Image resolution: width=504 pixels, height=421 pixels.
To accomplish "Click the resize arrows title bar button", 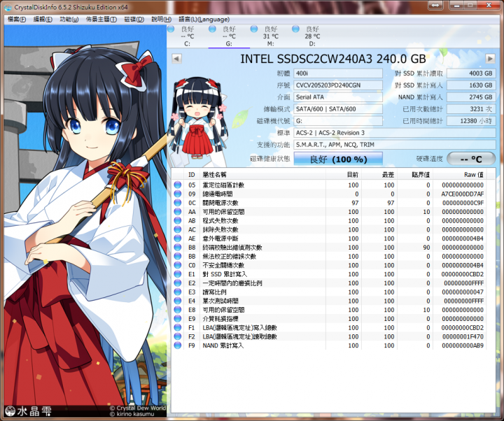I will coord(435,6).
